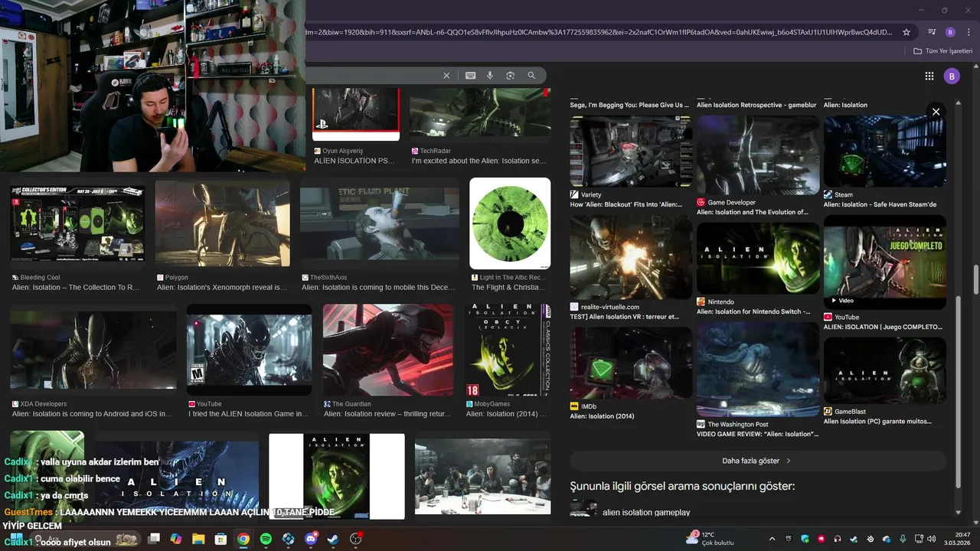
Task: Click 'Alien: Isolation – The Collection' caption
Action: 77,288
